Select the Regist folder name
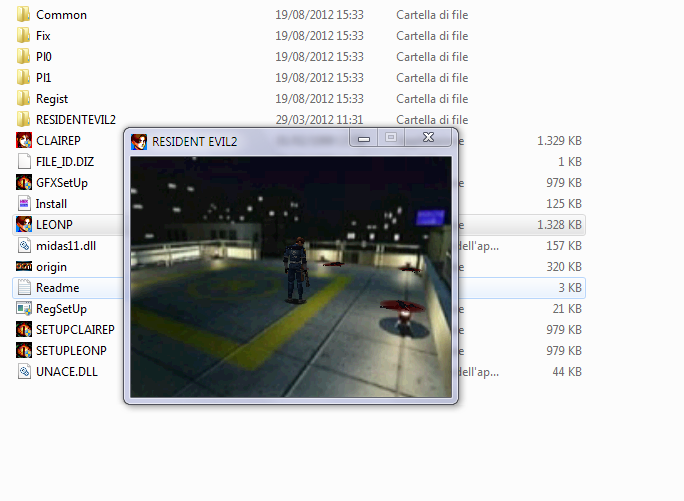 (52, 99)
